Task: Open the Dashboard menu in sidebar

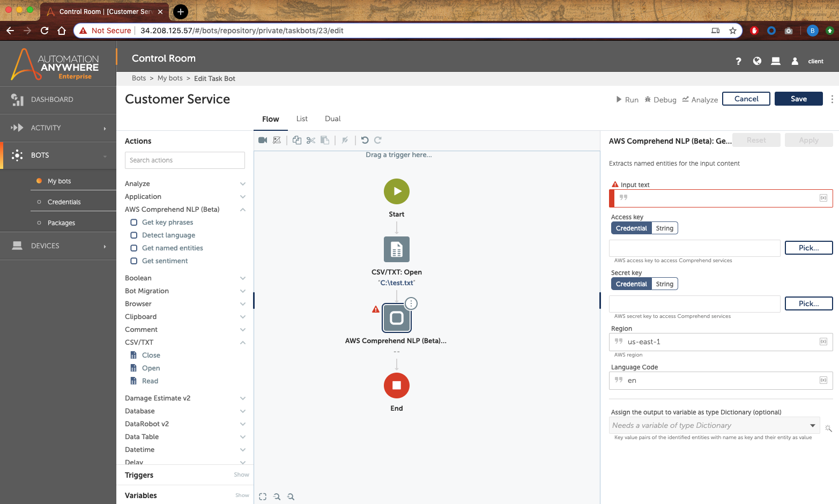Action: pos(52,100)
